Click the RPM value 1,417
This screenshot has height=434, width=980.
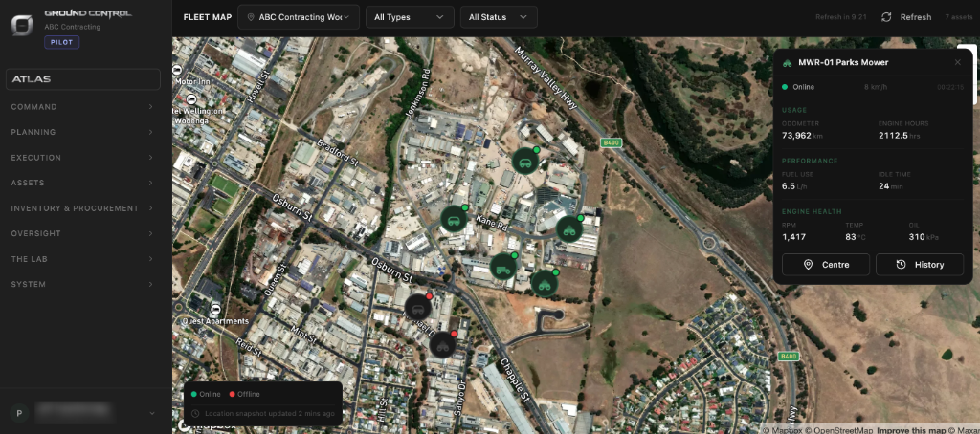point(793,237)
